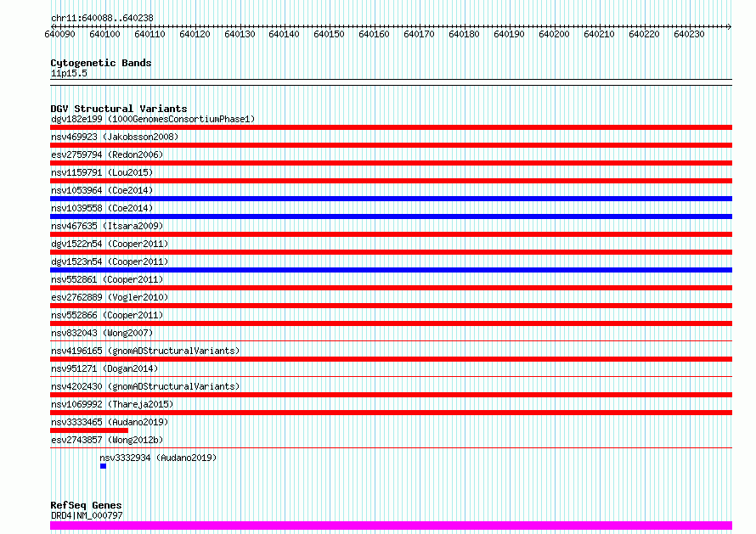Click ruler position 640100
This screenshot has width=756, height=534.
point(104,34)
